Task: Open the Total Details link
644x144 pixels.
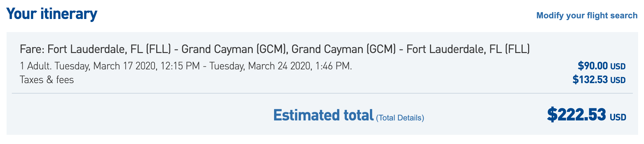Action: (400, 118)
